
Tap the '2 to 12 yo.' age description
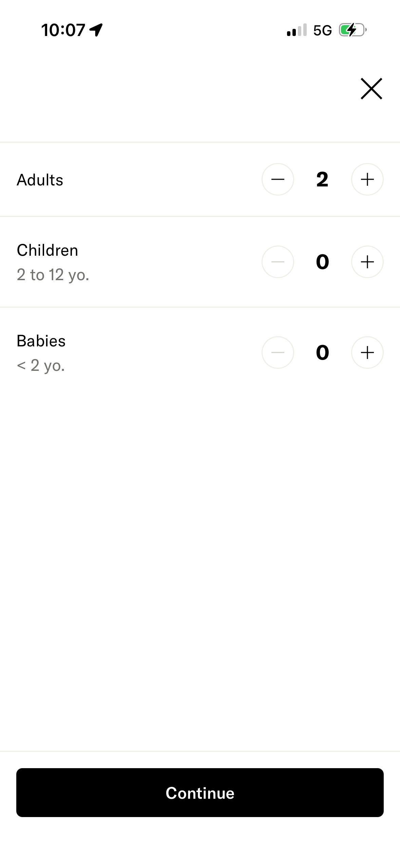[53, 275]
